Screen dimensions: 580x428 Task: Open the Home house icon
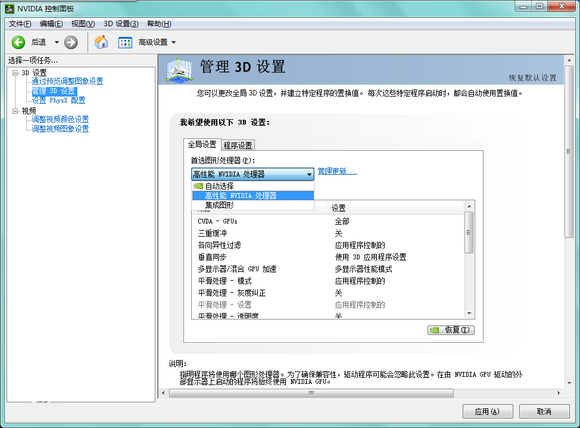[x=101, y=42]
